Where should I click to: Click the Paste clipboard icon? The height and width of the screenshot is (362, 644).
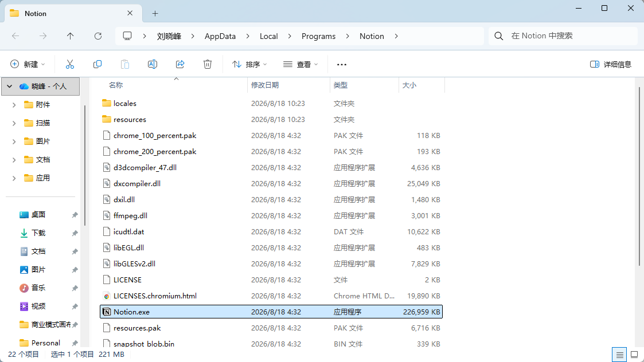pyautogui.click(x=125, y=64)
